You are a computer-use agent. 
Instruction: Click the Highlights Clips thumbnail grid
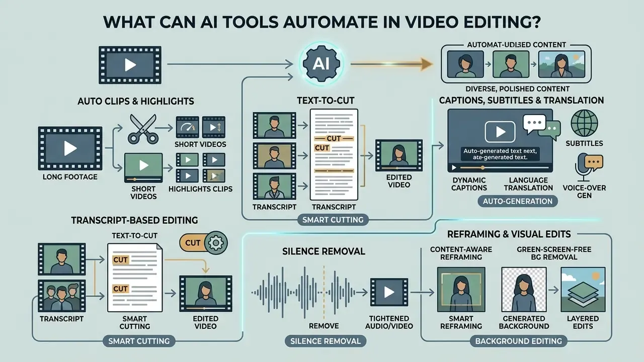tap(200, 167)
